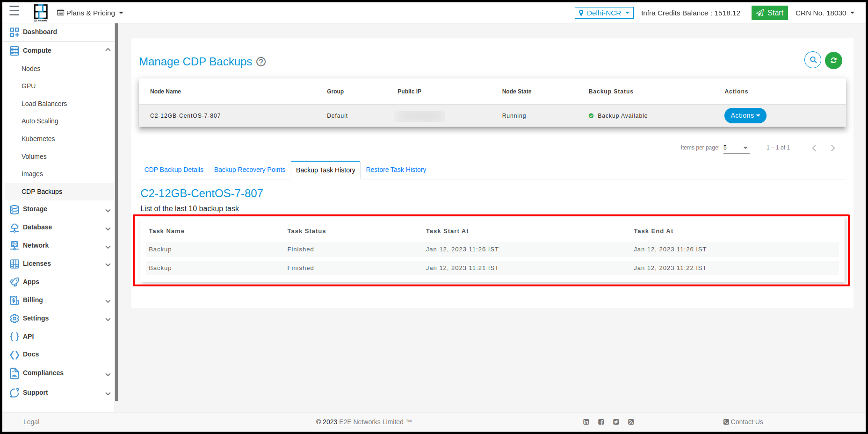Viewport: 868px width, 434px height.
Task: Click the Settings gear icon
Action: tap(14, 318)
